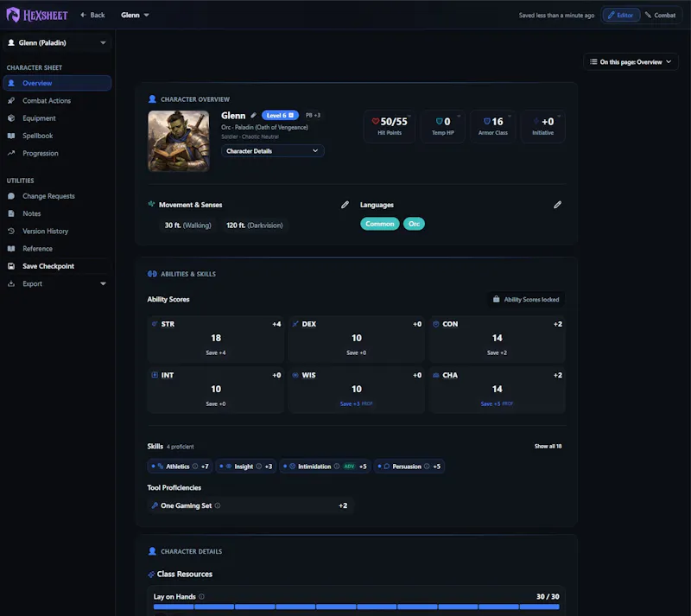Click the Hit Points heart icon
The height and width of the screenshot is (616, 691).
[x=376, y=121]
